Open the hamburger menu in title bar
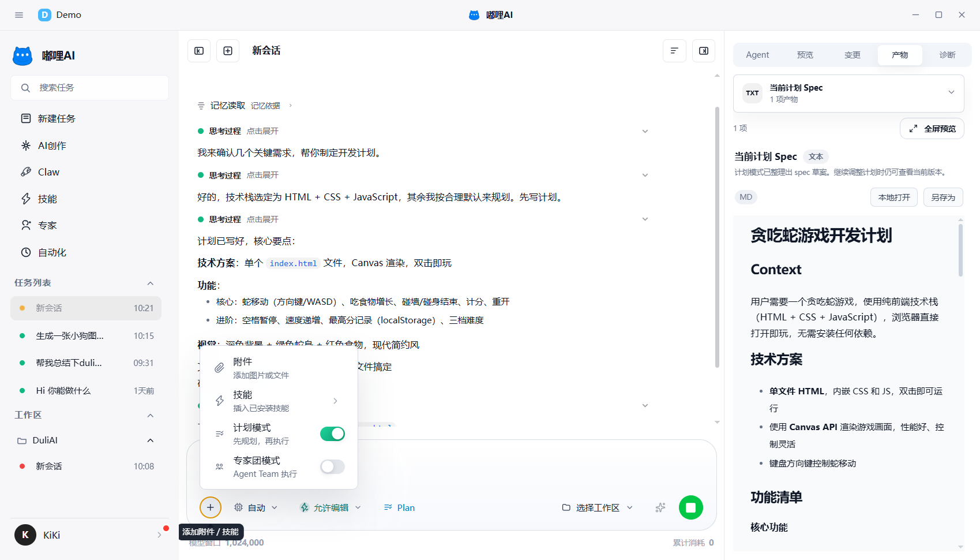 (x=19, y=15)
